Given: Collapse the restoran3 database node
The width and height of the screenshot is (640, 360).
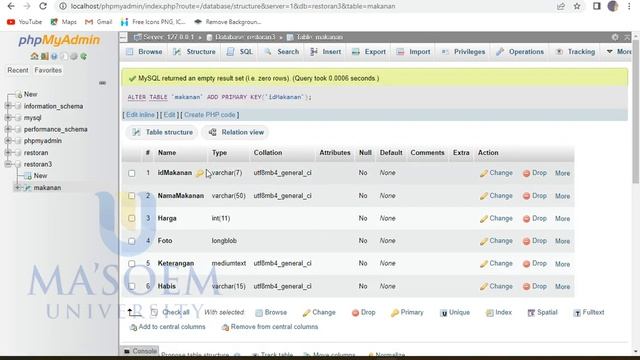Looking at the screenshot, I should (x=8, y=164).
